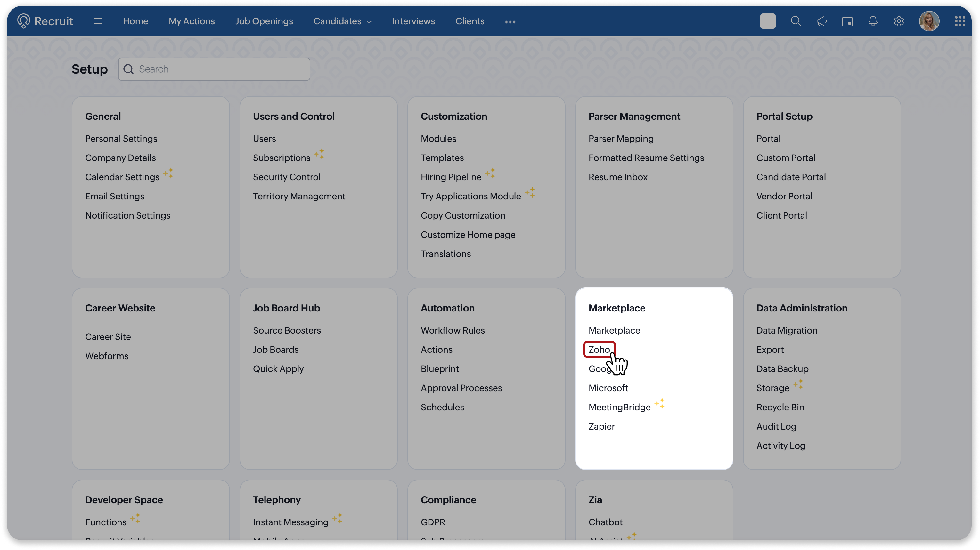Viewport: 980px width, 550px height.
Task: Click the megaphone announcements icon
Action: click(x=821, y=21)
